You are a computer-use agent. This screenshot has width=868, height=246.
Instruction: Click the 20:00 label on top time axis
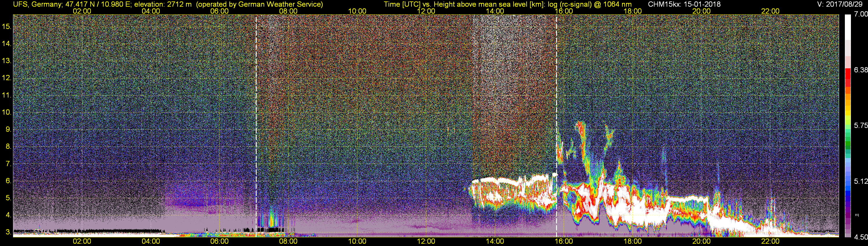(x=702, y=11)
